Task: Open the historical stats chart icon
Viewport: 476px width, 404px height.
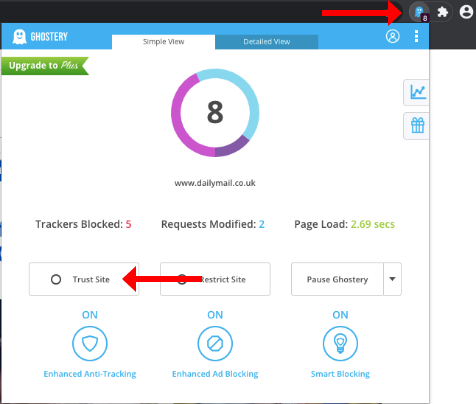Action: pos(416,92)
